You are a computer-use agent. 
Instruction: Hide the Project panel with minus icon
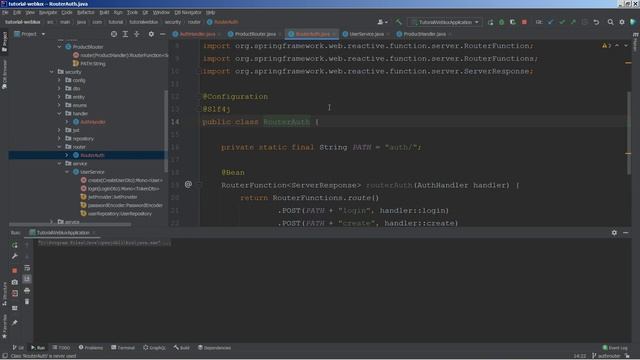162,34
